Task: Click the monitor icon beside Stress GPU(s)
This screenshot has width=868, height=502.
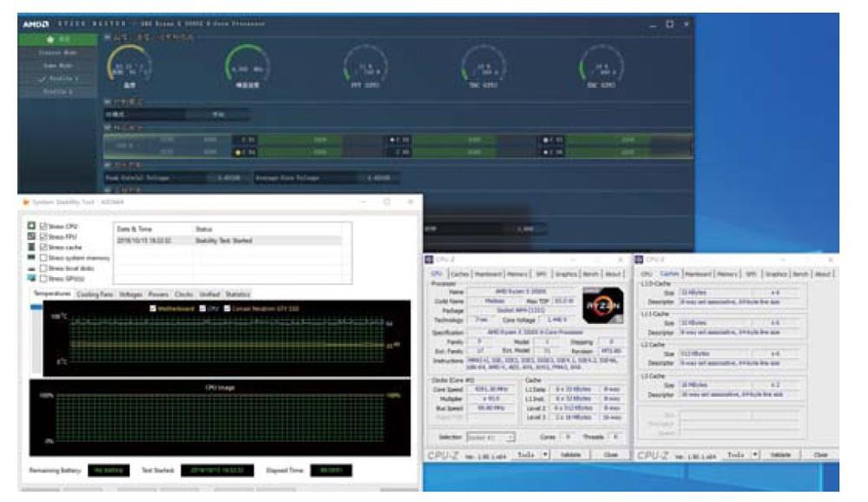Action: [x=31, y=278]
